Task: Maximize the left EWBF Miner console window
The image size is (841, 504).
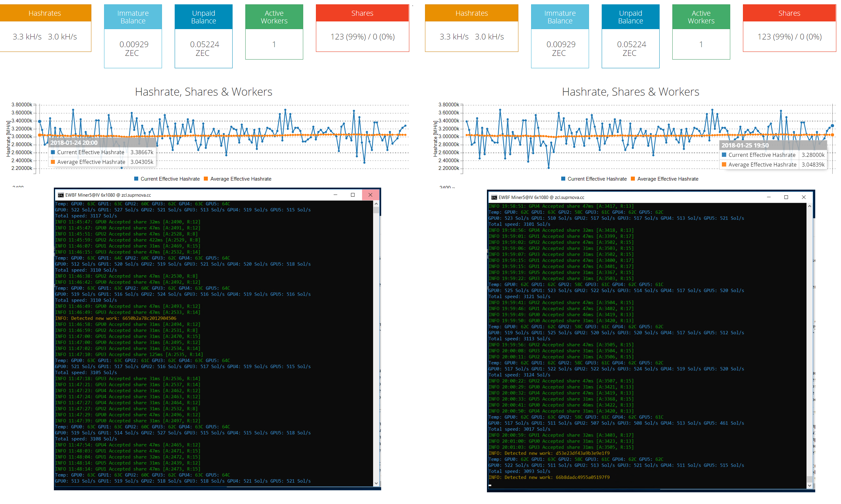Action: tap(353, 195)
